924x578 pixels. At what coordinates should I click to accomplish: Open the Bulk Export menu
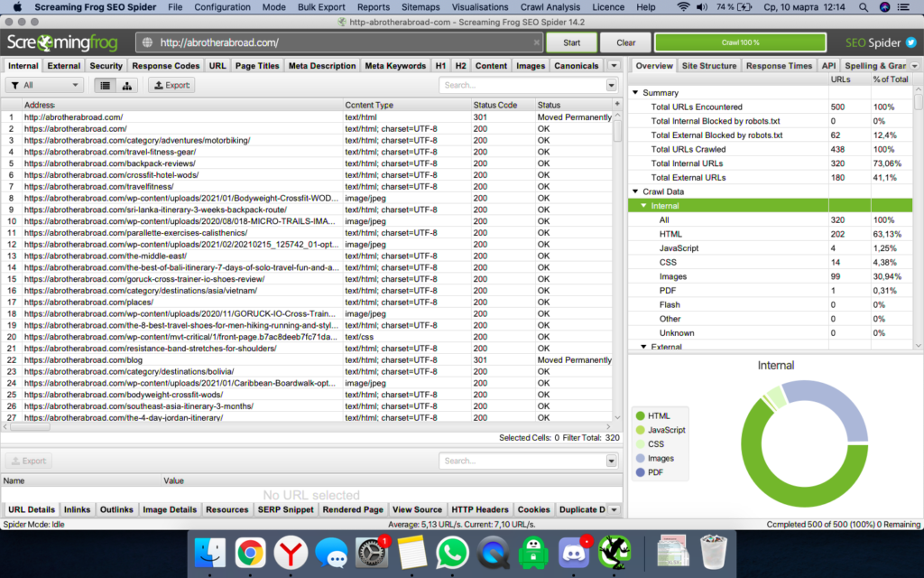tap(321, 7)
